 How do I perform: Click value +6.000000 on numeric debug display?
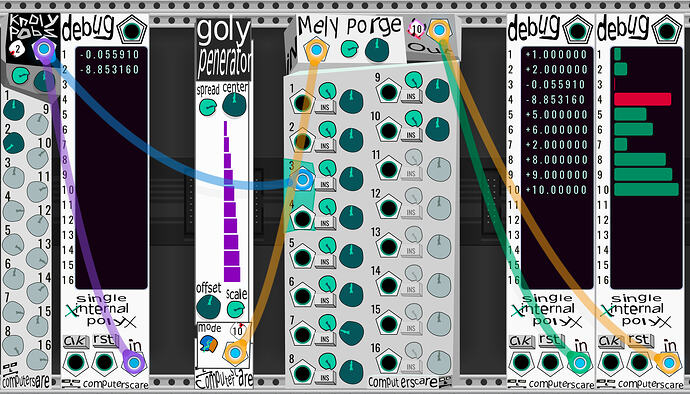[x=556, y=130]
